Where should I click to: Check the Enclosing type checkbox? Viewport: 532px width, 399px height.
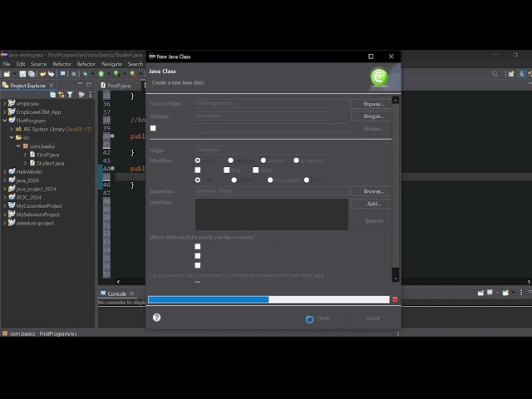click(153, 128)
